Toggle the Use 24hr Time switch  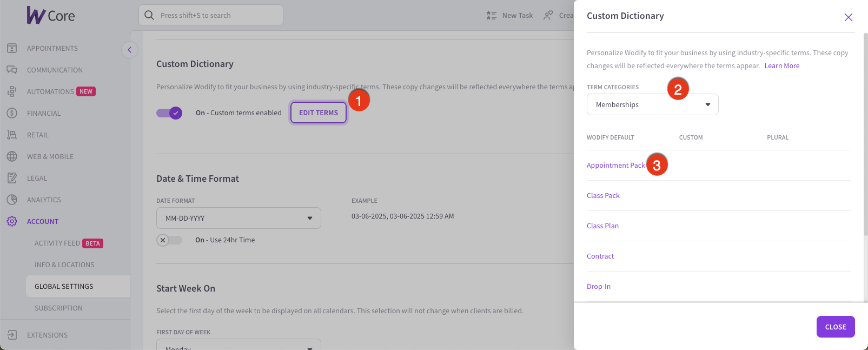click(x=169, y=240)
